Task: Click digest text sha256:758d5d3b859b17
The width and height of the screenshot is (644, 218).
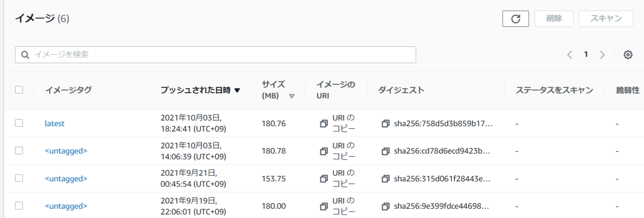Action: [443, 123]
